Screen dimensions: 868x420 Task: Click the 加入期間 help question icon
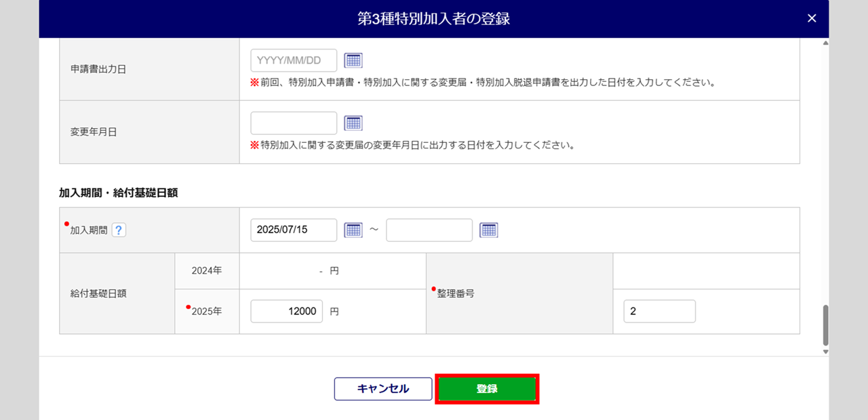119,230
